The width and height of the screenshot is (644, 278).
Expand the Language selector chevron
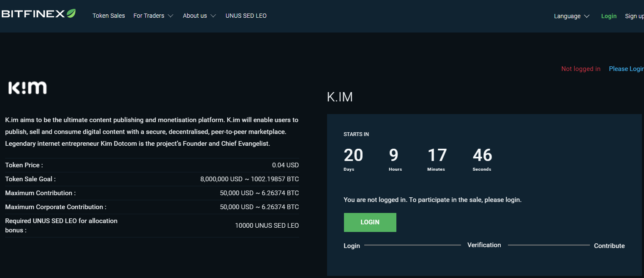tap(587, 16)
